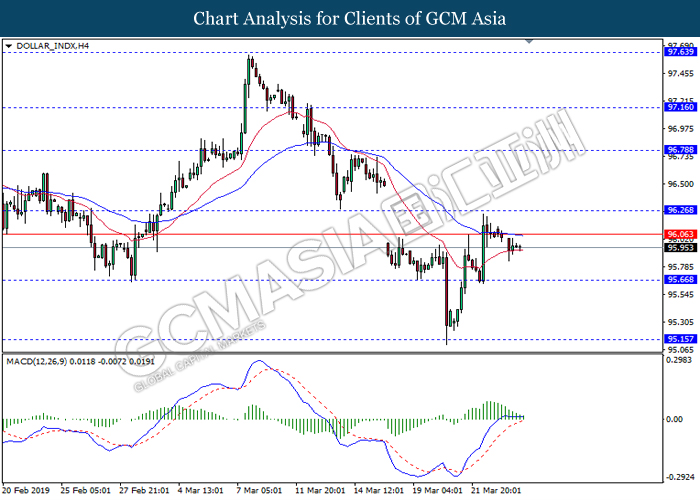
Task: Click the 95.545 price scale value
Action: pos(680,295)
